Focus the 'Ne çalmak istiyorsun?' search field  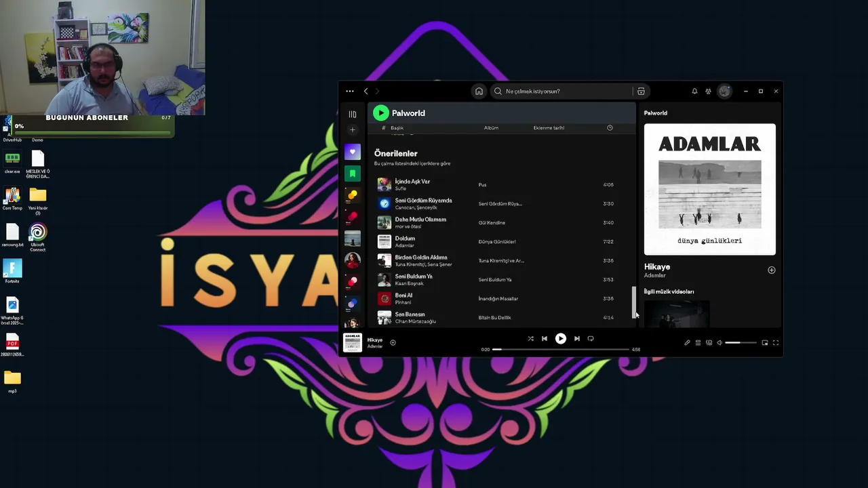(x=561, y=91)
